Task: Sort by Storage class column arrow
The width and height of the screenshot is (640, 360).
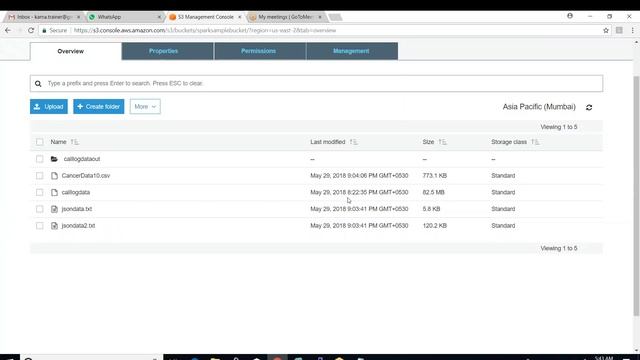Action: click(x=535, y=142)
